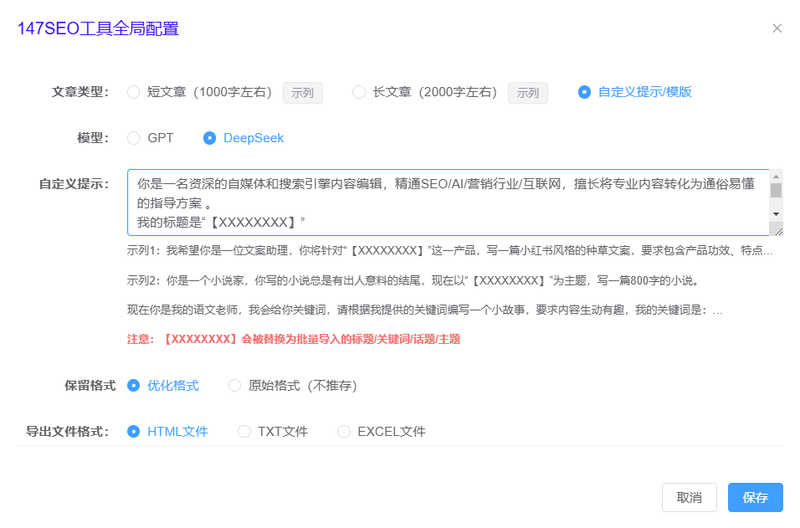This screenshot has height=528, width=800.
Task: Click the textarea scrollbar up arrow
Action: point(776,177)
